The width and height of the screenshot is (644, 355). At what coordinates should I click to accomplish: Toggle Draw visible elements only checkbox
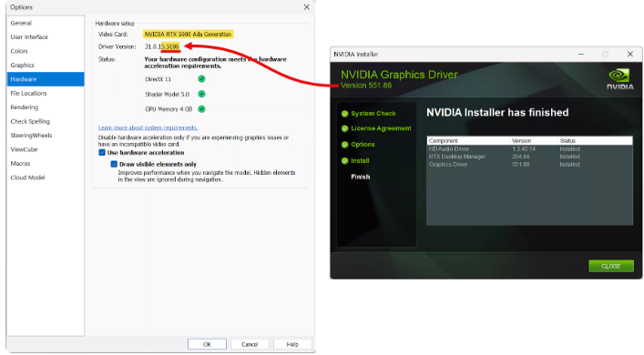(x=114, y=164)
